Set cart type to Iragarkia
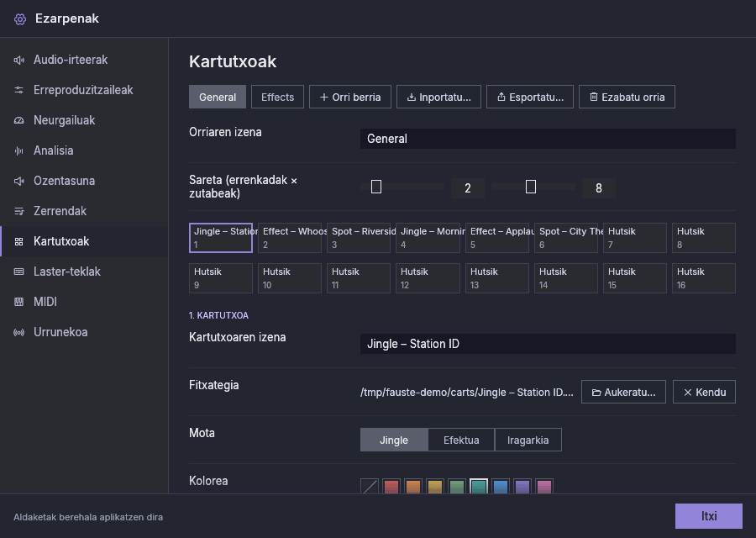This screenshot has width=756, height=538. (x=528, y=440)
